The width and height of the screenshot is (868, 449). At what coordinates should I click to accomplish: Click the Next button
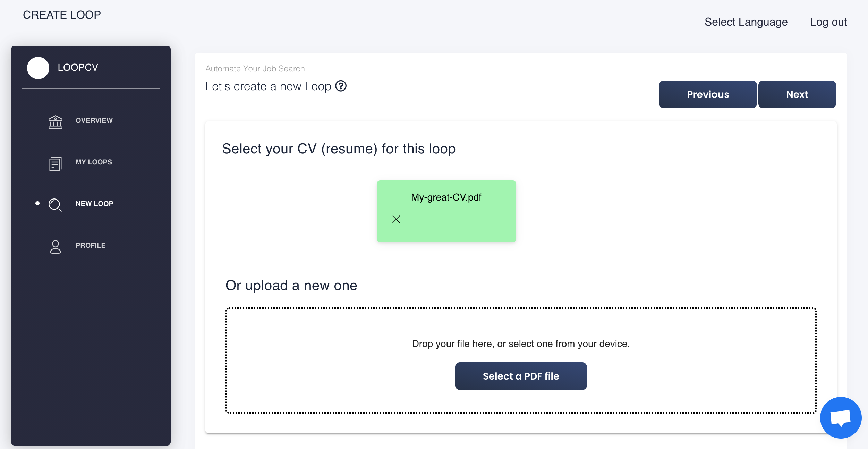coord(797,94)
